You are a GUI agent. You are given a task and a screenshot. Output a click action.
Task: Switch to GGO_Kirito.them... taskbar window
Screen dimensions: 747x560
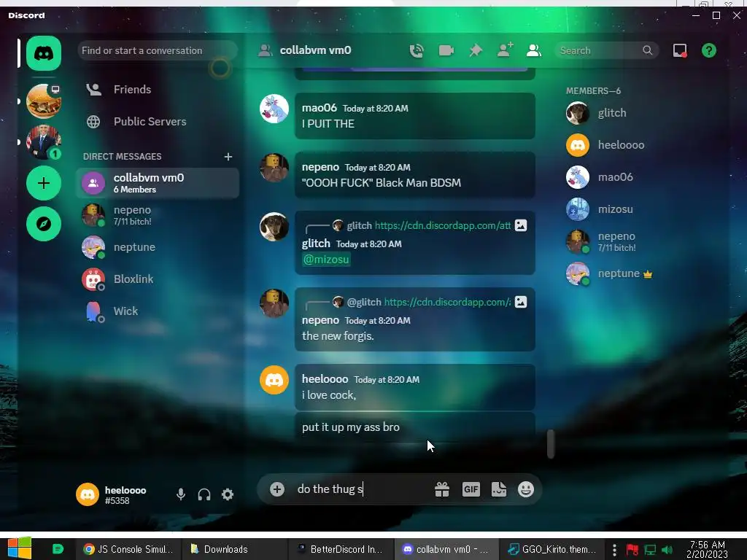point(551,549)
